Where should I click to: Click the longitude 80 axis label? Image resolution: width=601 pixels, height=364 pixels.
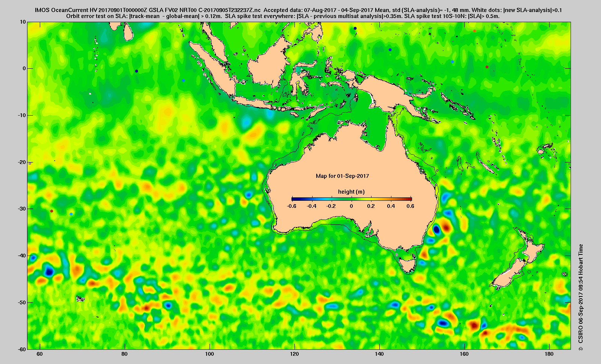pyautogui.click(x=124, y=354)
